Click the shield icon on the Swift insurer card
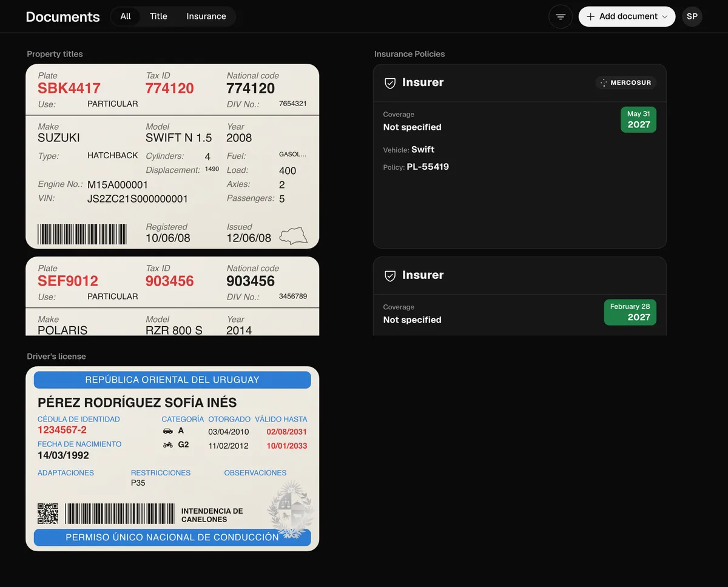 pyautogui.click(x=390, y=83)
